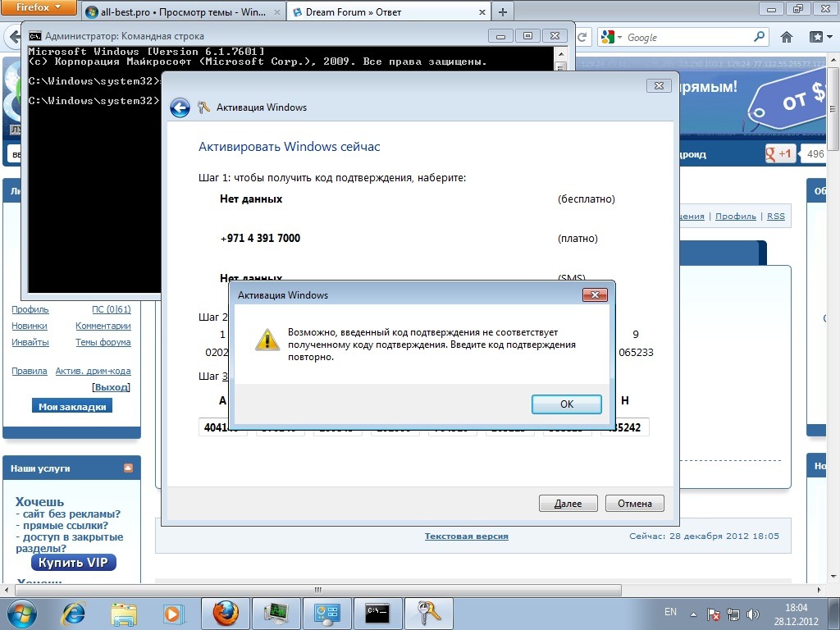This screenshot has height=630, width=840.
Task: Switch to Firefox on the taskbar
Action: [226, 614]
